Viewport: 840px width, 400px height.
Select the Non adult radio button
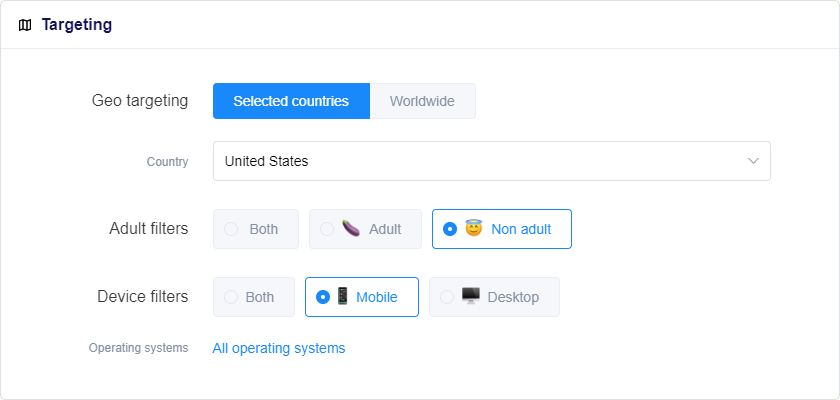click(x=450, y=229)
